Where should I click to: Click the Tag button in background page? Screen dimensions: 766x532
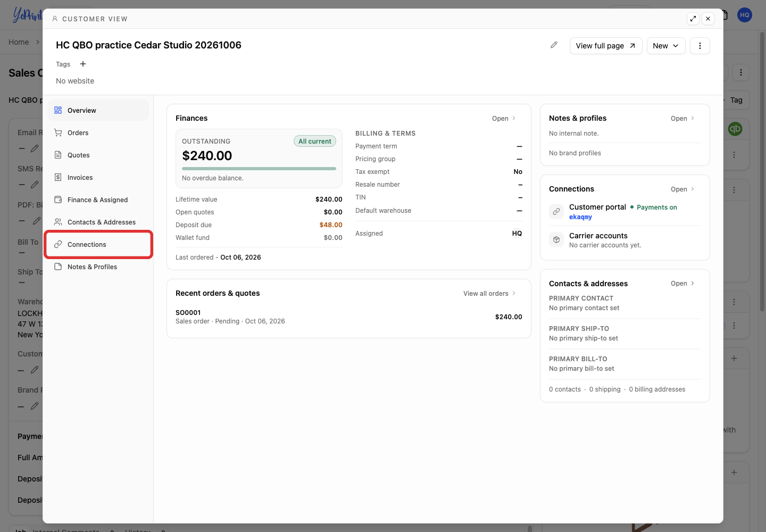736,100
